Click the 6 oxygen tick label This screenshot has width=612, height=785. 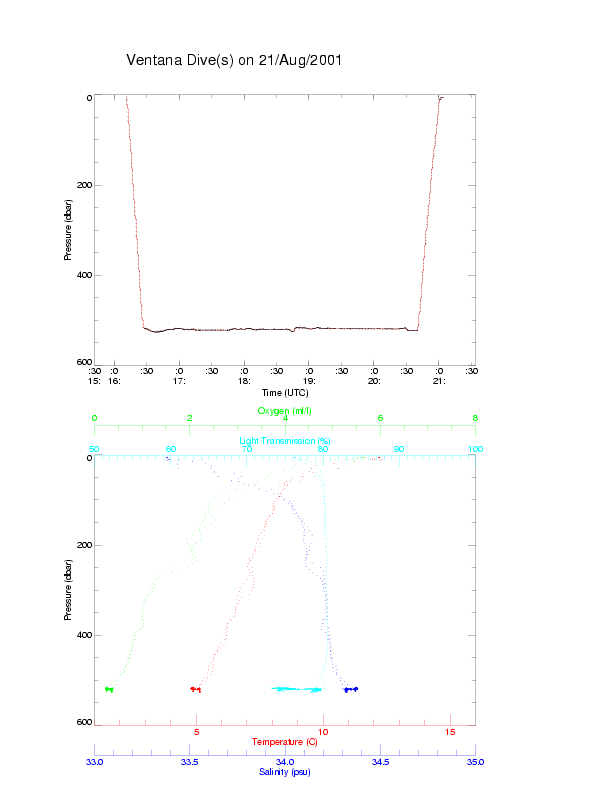click(x=380, y=418)
